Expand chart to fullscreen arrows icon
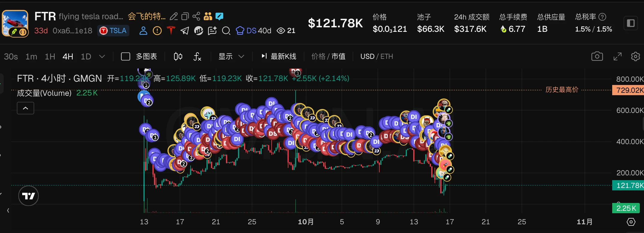This screenshot has height=233, width=644. 617,56
